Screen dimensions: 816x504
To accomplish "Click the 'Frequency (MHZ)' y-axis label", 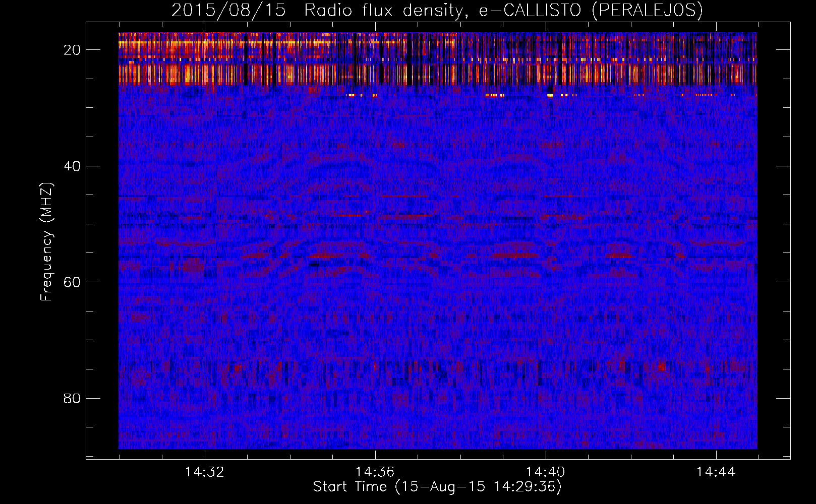I will pyautogui.click(x=46, y=242).
